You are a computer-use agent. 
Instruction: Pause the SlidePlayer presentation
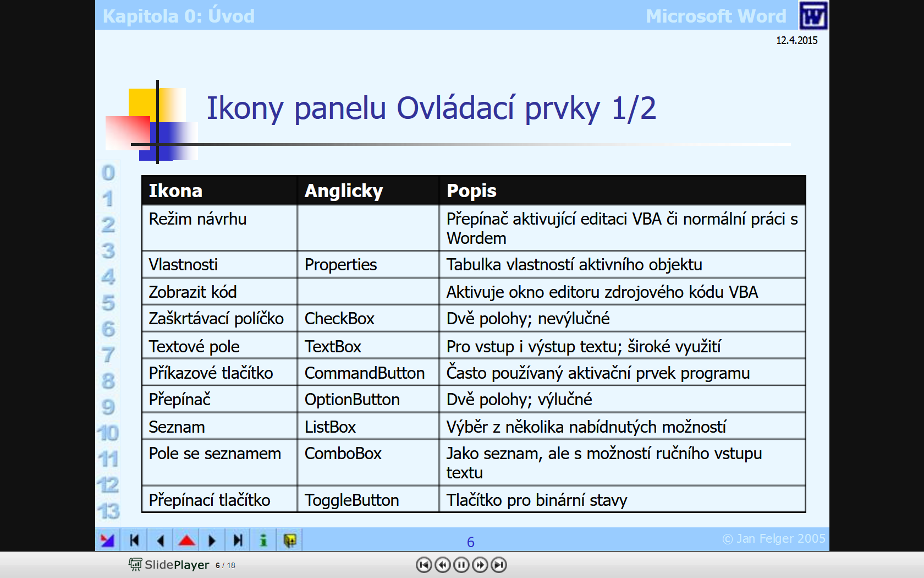pos(461,565)
